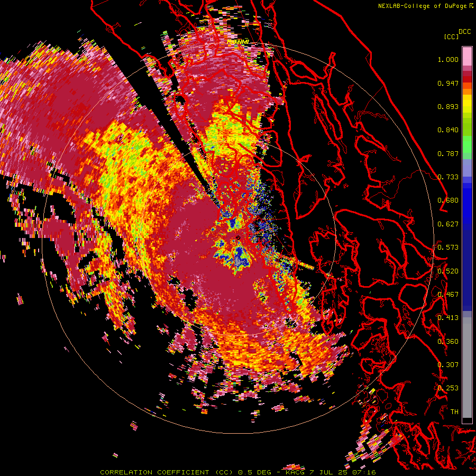This screenshot has width=476, height=476.
Task: Click the yellow band on the color scale
Action: (467, 104)
